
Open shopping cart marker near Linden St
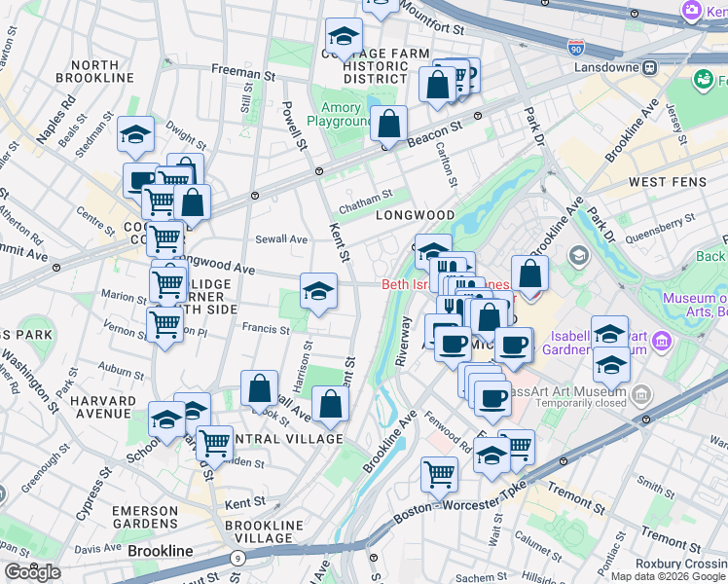pyautogui.click(x=214, y=445)
